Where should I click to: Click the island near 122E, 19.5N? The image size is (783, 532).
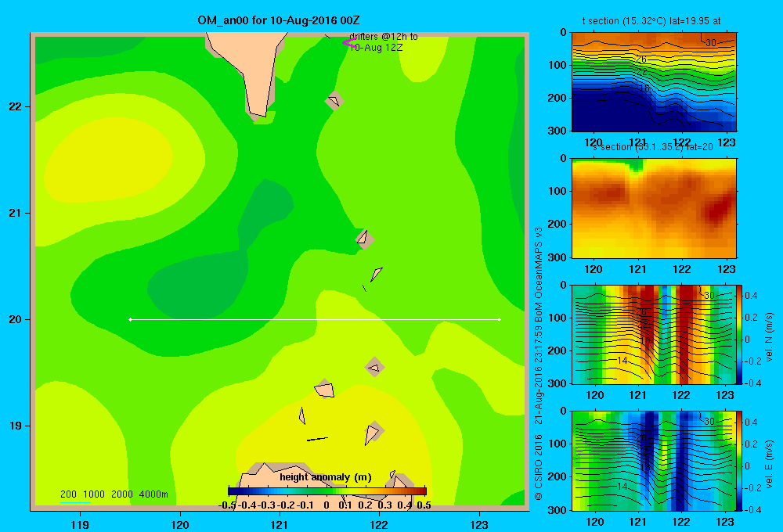tap(374, 368)
